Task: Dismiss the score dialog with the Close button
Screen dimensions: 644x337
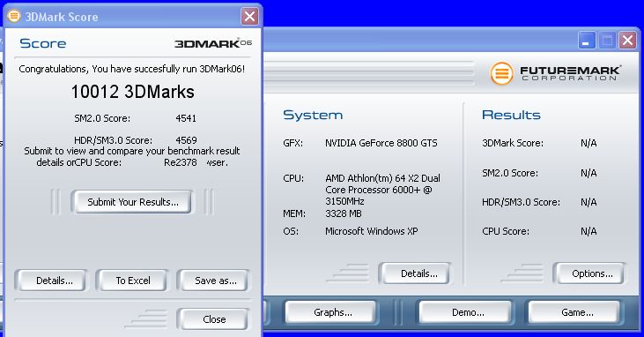Action: point(213,319)
